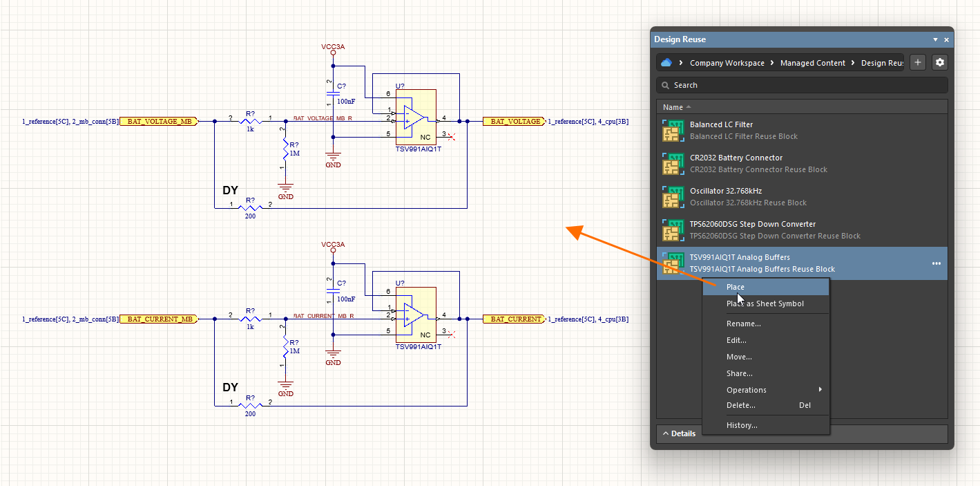Select Place as Sheet Symbol option
Screen dimensions: 980x486
coord(765,303)
